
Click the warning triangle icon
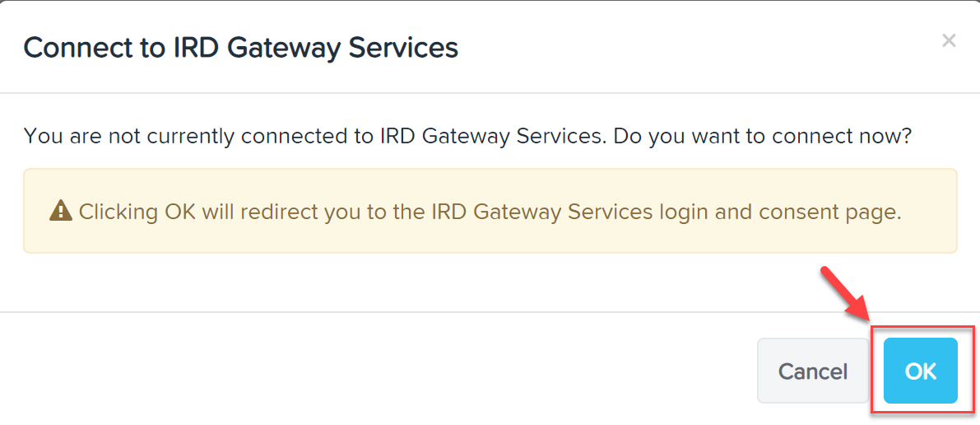[x=61, y=210]
